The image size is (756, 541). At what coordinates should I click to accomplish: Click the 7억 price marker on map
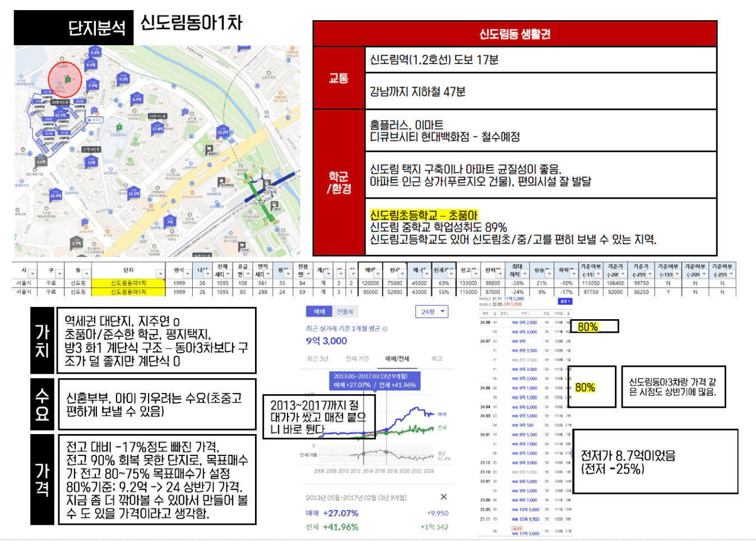[170, 221]
